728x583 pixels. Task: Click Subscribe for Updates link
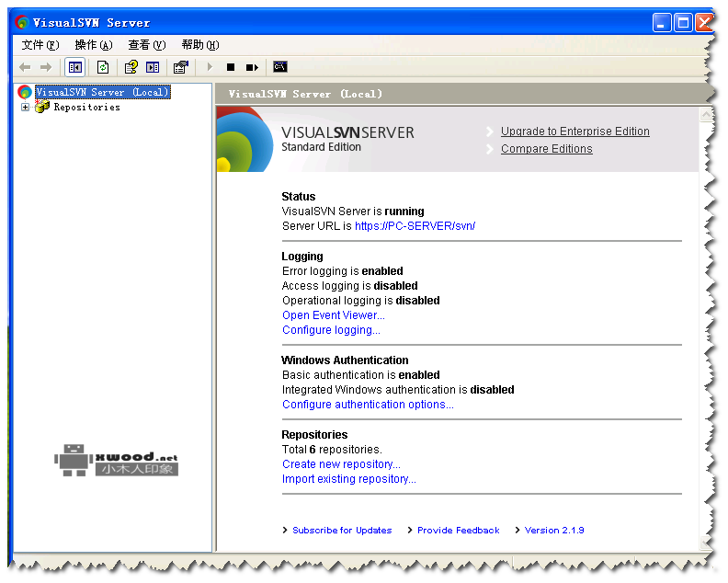tap(342, 531)
